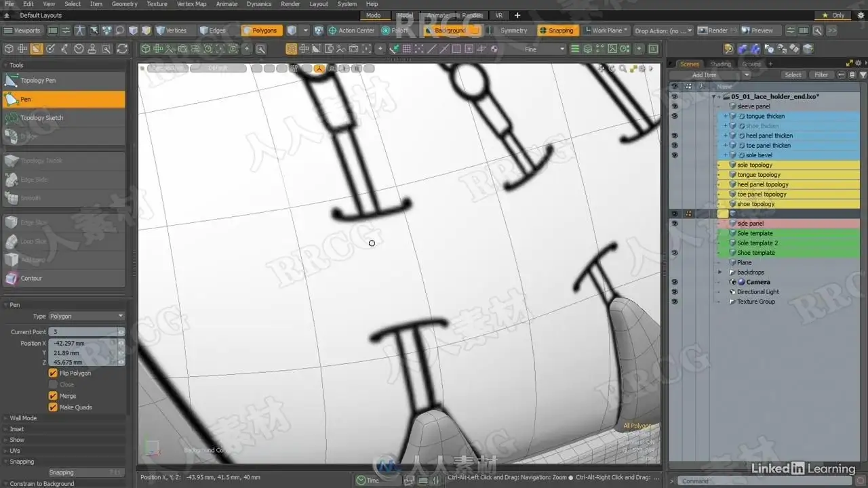Expand the heel panel thicken item
The image size is (868, 488).
725,136
